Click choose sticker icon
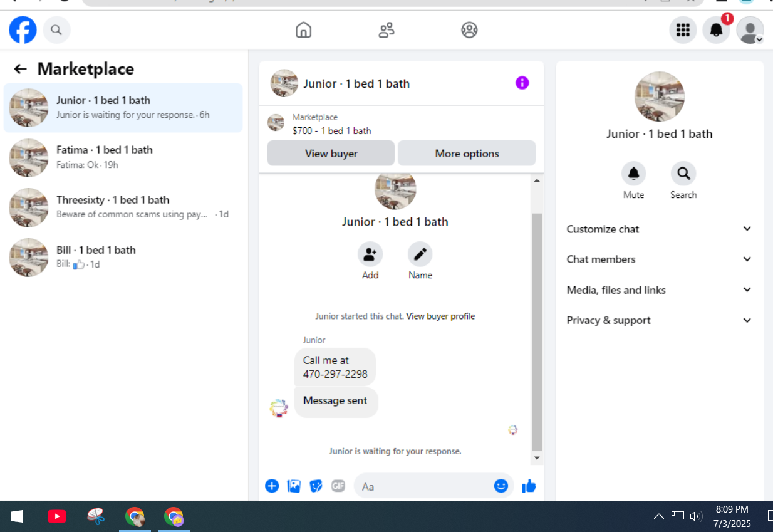This screenshot has height=532, width=773. point(316,486)
